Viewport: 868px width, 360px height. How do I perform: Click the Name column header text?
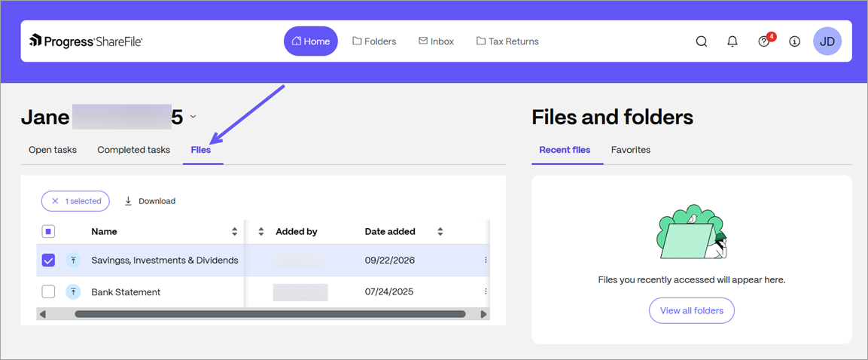(104, 231)
